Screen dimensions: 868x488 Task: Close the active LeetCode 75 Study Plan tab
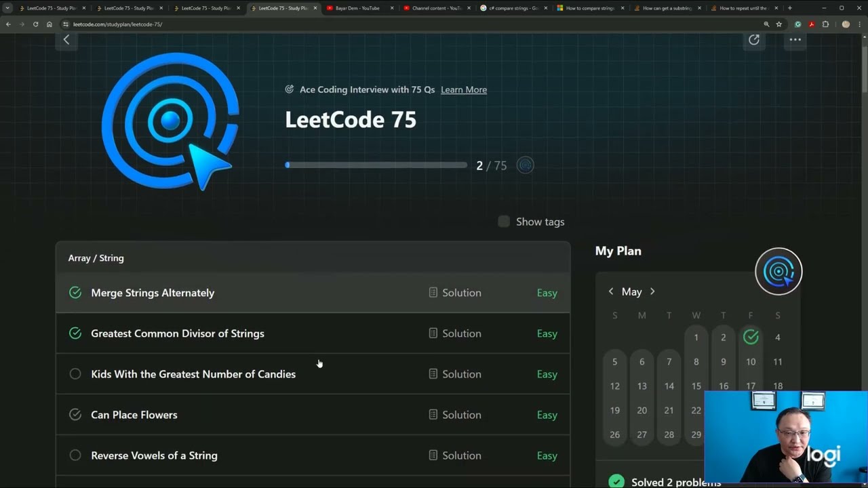coord(315,8)
